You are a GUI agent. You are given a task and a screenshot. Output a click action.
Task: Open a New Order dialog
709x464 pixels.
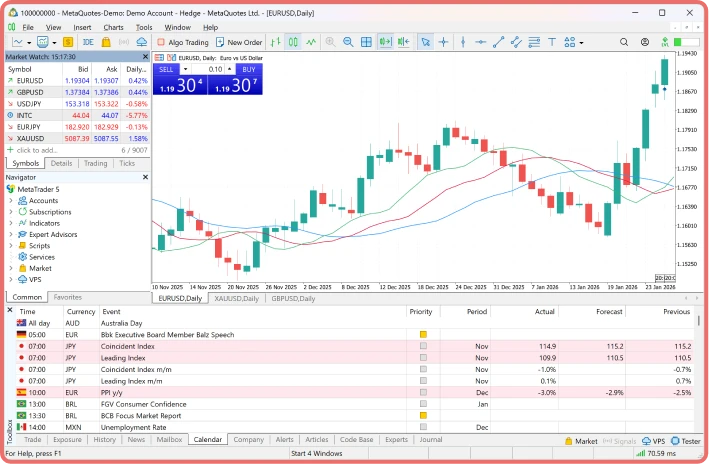(238, 42)
